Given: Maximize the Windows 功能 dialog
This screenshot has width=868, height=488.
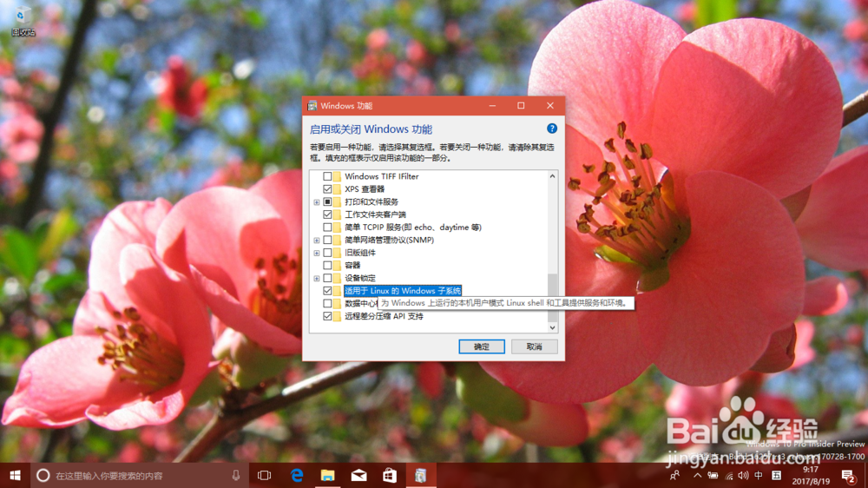Looking at the screenshot, I should tap(521, 105).
